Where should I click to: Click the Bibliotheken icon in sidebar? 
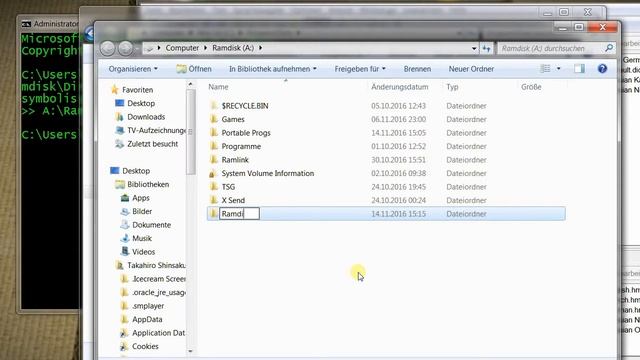tap(120, 184)
